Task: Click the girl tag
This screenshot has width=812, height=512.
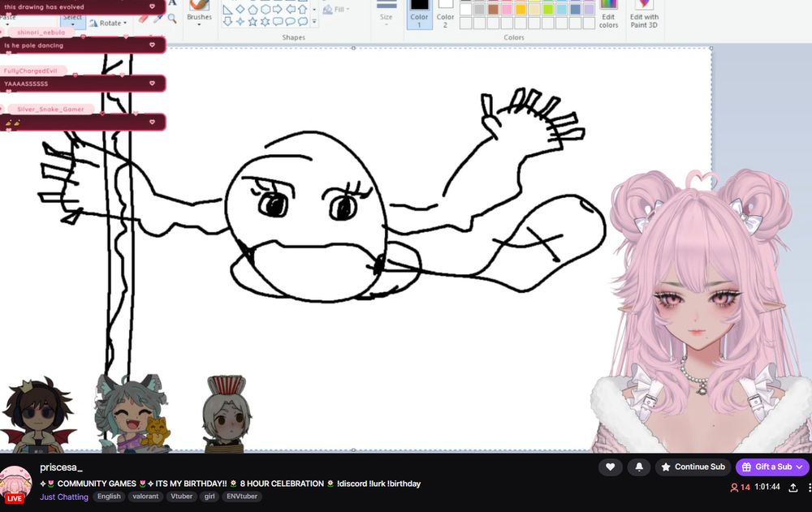Action: [x=209, y=497]
